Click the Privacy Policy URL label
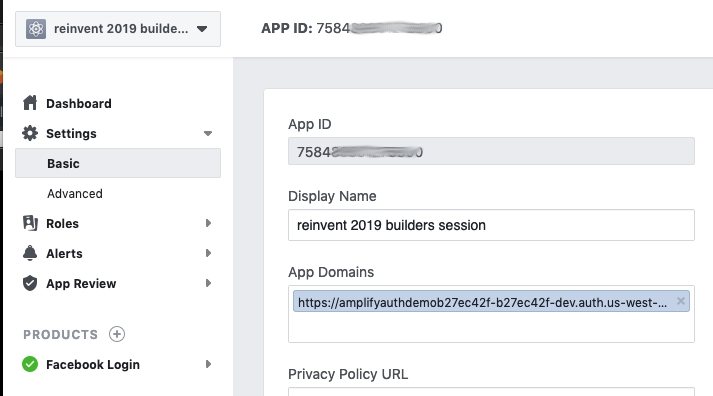713x396 pixels. pos(348,374)
